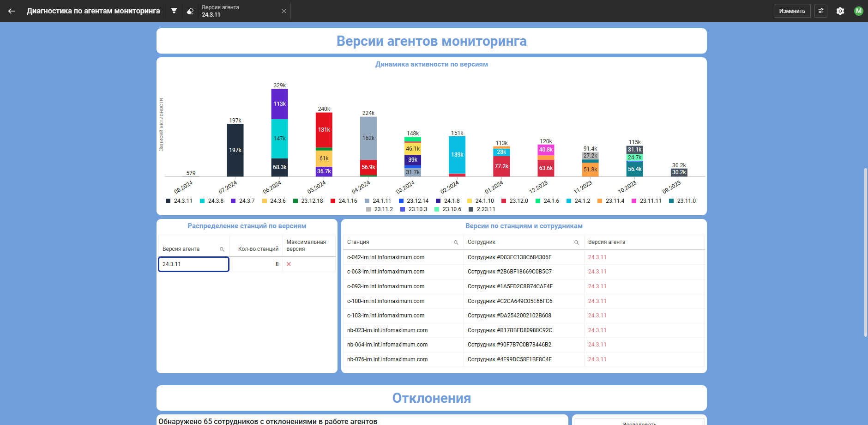
Task: Click Сотрудник #B17BBFD80988C92C
Action: pyautogui.click(x=510, y=330)
